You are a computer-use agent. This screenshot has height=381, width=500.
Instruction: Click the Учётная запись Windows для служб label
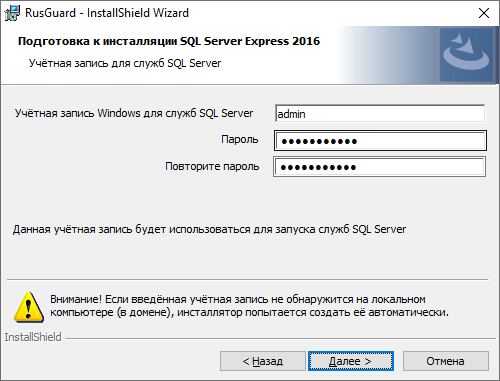pos(134,113)
